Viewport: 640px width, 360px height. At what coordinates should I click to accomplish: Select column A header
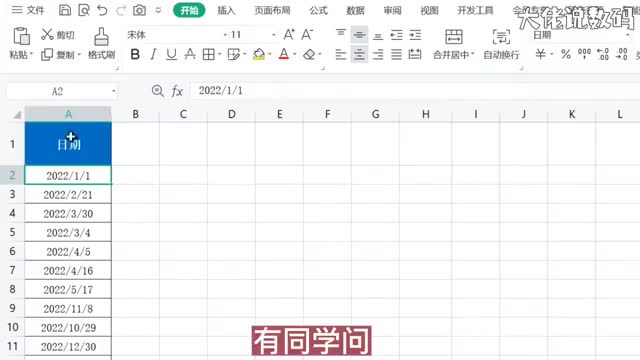coord(68,114)
